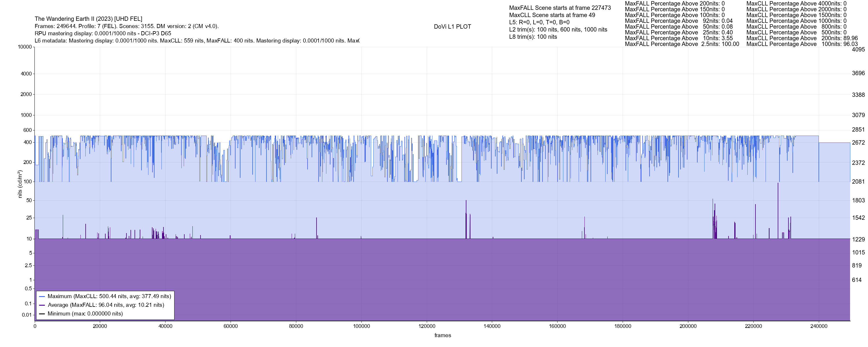Click 'MaxFALL Scene starts at frame 227473' text
The image size is (868, 347).
pyautogui.click(x=560, y=8)
